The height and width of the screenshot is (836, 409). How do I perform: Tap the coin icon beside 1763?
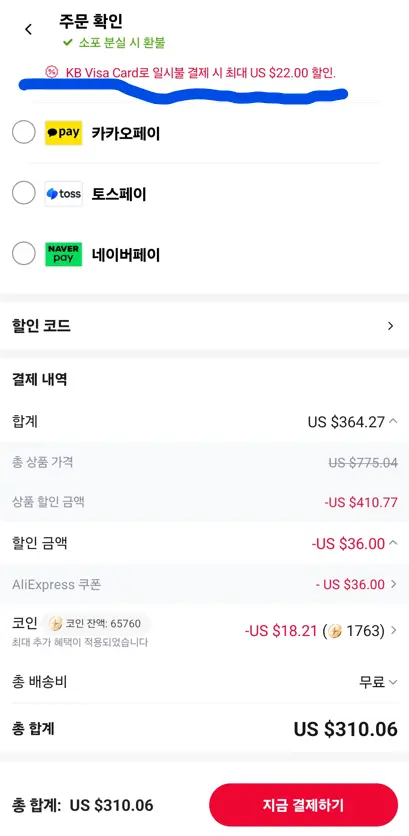pyautogui.click(x=335, y=631)
